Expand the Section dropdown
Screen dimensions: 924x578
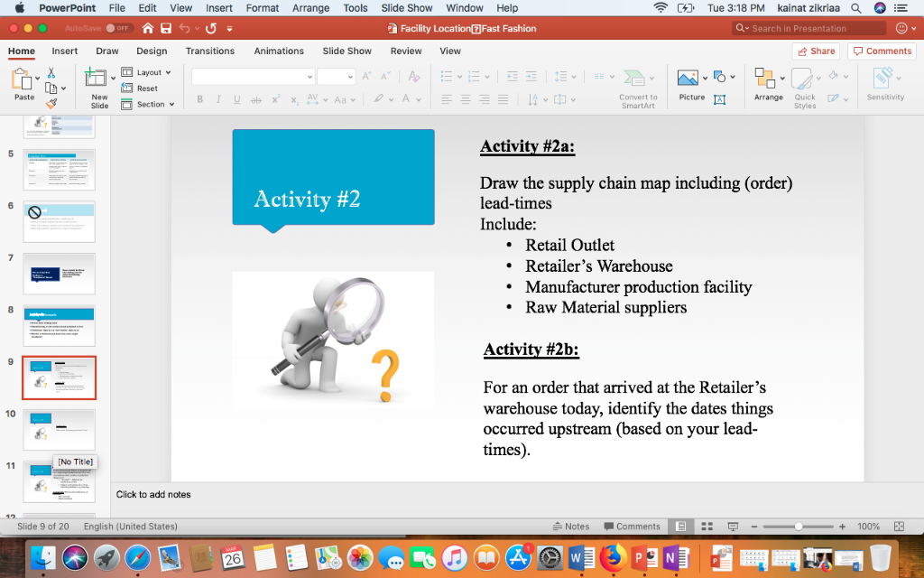coord(147,103)
